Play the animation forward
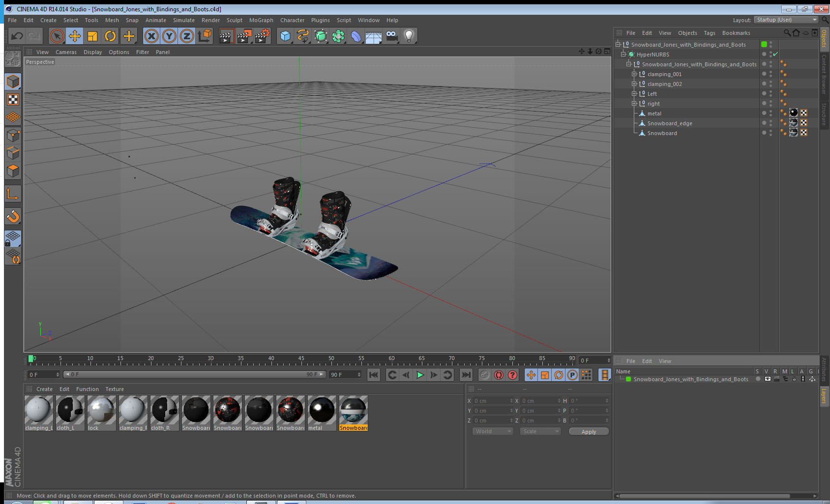 [x=420, y=375]
